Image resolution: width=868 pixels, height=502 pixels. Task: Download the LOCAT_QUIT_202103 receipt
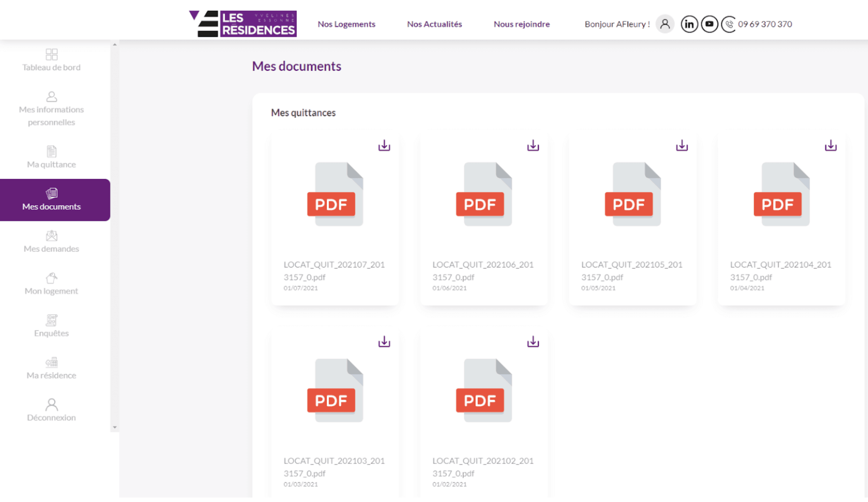(384, 342)
